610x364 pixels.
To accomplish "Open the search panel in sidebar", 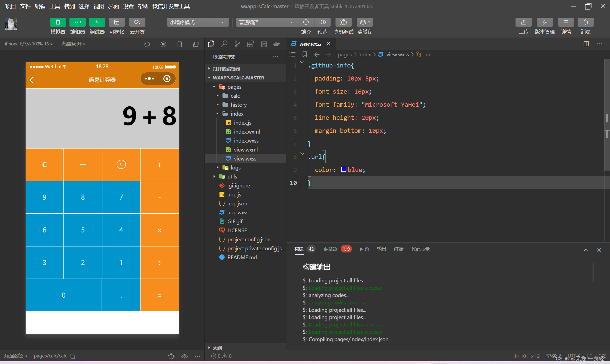I will [x=224, y=44].
